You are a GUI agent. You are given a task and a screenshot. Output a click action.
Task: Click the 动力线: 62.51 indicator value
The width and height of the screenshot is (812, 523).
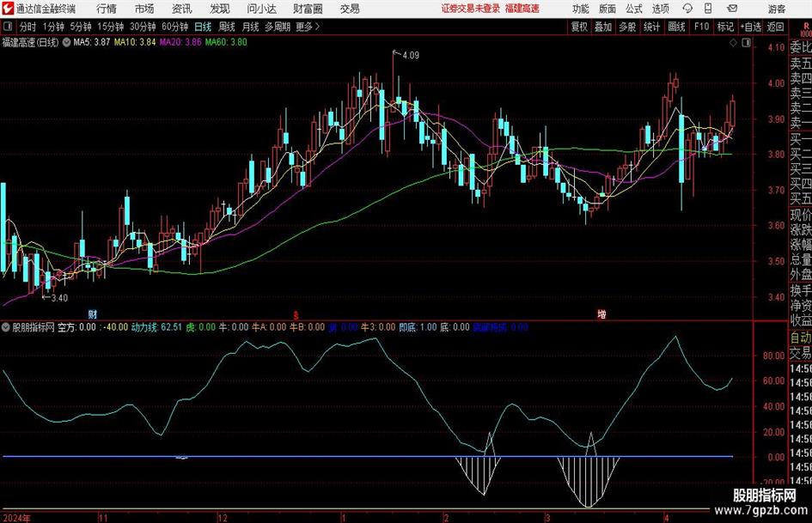coord(156,327)
